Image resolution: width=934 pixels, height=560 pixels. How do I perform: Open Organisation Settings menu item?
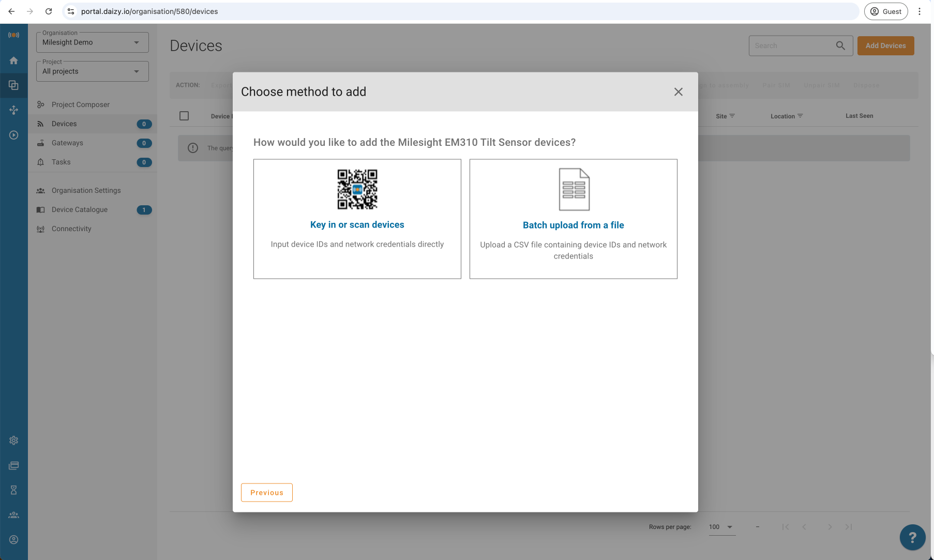[x=93, y=190]
